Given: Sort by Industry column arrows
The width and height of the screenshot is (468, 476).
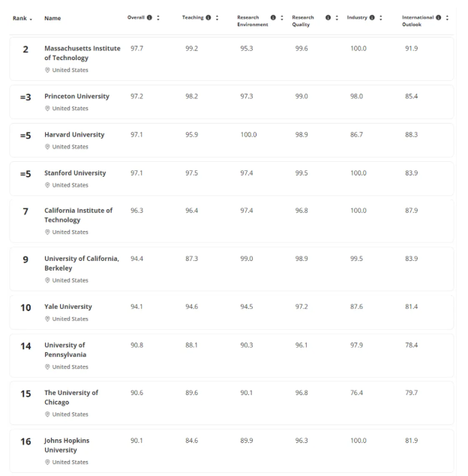Looking at the screenshot, I should [381, 17].
